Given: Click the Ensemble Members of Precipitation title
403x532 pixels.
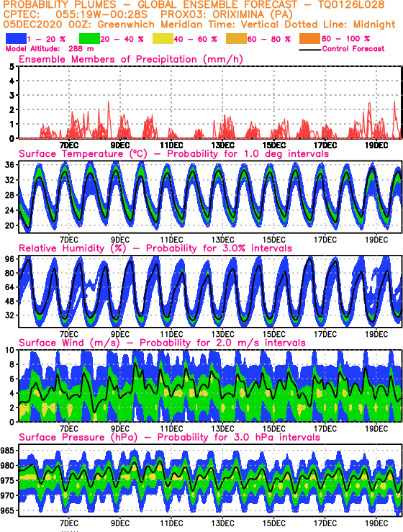Looking at the screenshot, I should (131, 59).
